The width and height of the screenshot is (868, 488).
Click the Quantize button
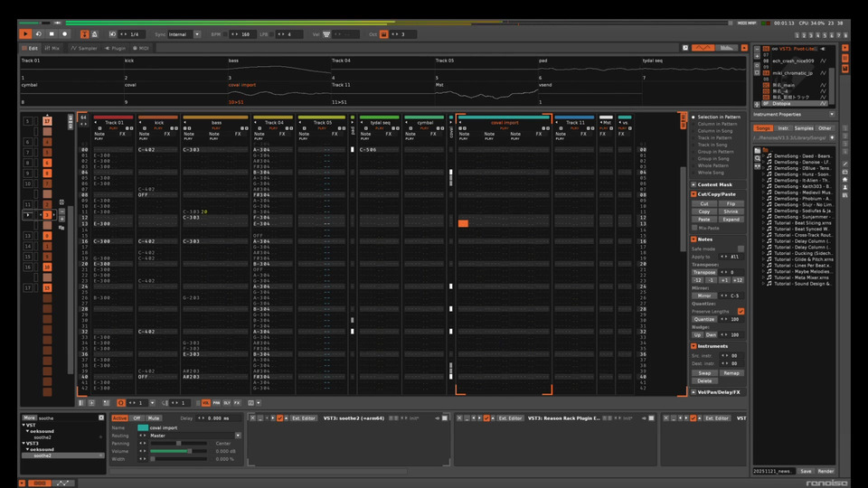[x=704, y=319]
